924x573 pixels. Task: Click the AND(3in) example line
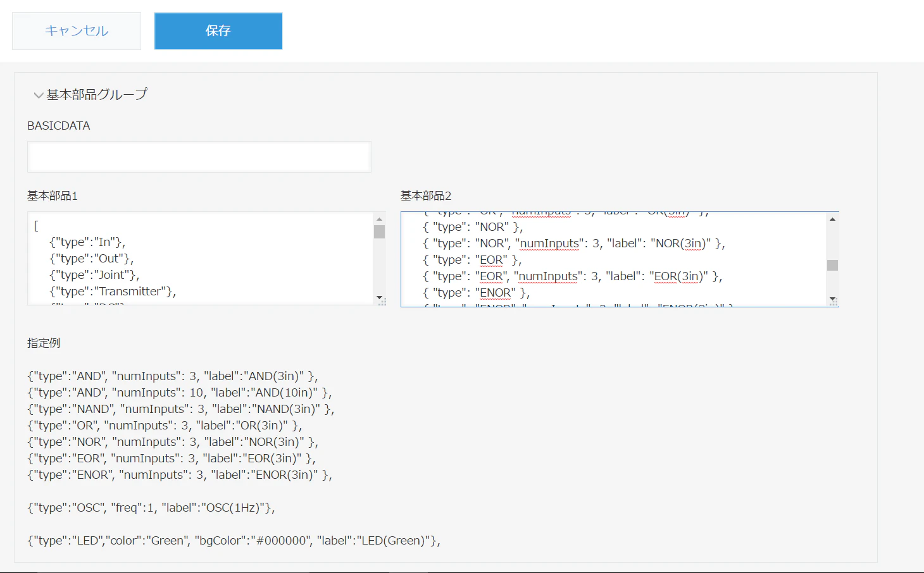[x=173, y=376]
